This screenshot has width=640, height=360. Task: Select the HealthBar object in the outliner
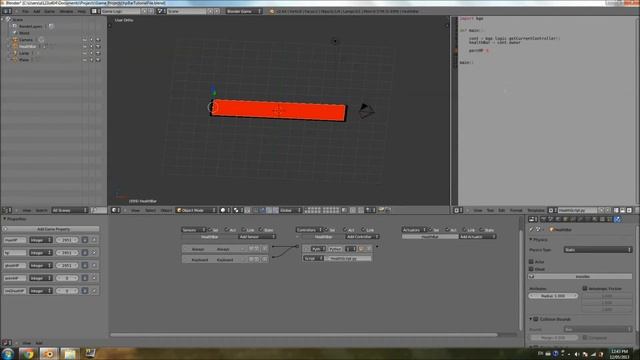pos(27,46)
